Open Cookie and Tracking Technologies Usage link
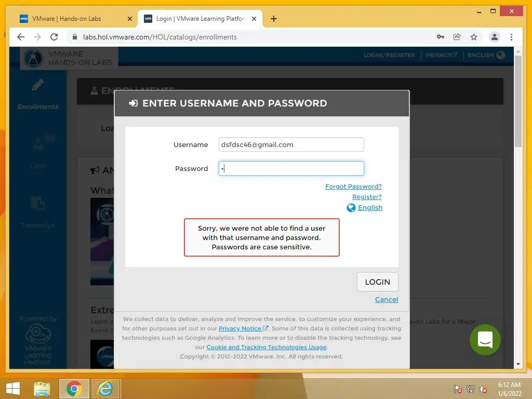This screenshot has width=532, height=399. click(267, 347)
